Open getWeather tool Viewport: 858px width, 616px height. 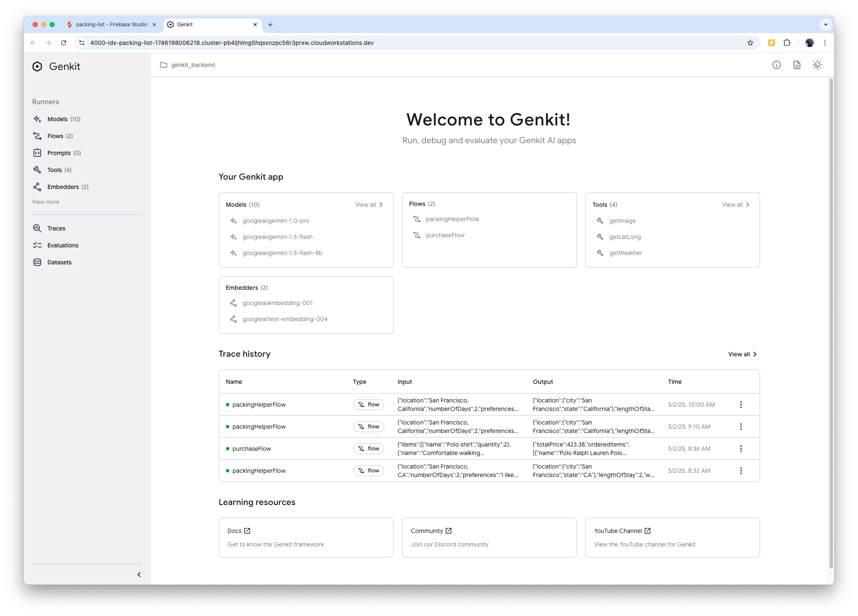(x=625, y=253)
